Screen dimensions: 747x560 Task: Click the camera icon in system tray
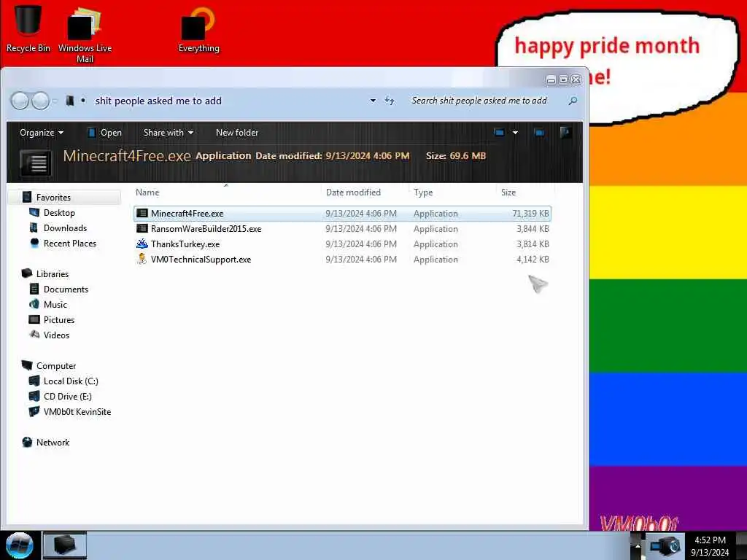click(665, 545)
